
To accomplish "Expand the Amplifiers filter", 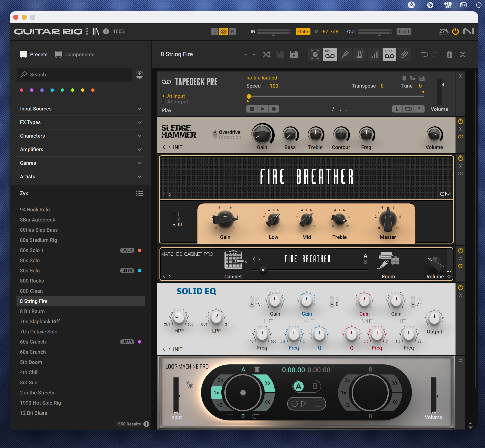I will click(81, 150).
